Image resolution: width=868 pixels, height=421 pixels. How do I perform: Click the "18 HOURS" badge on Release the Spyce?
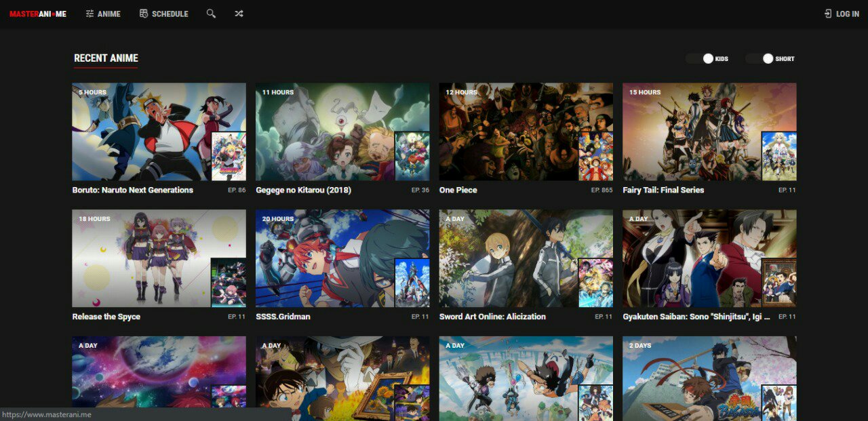coord(94,219)
